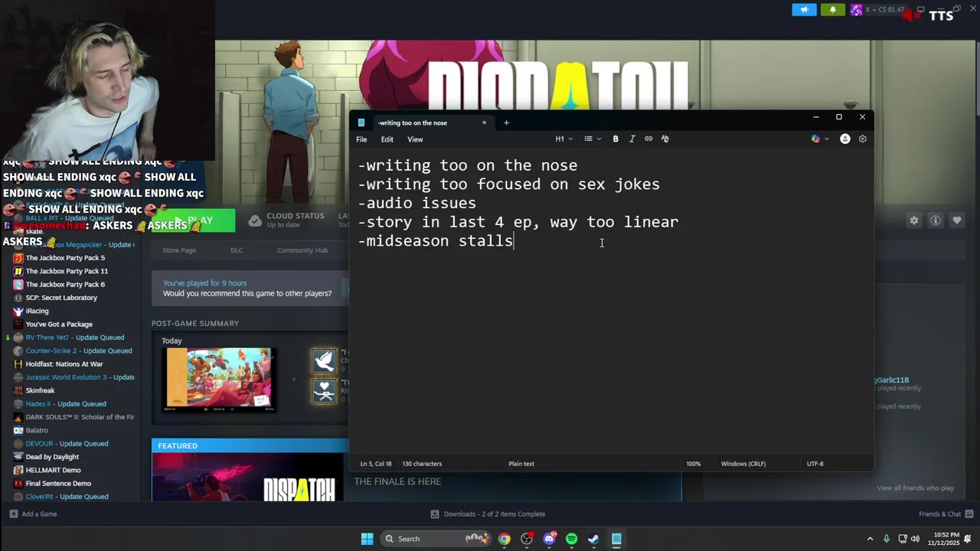Open Steam game info icon
Viewport: 980px width, 551px height.
pyautogui.click(x=936, y=220)
